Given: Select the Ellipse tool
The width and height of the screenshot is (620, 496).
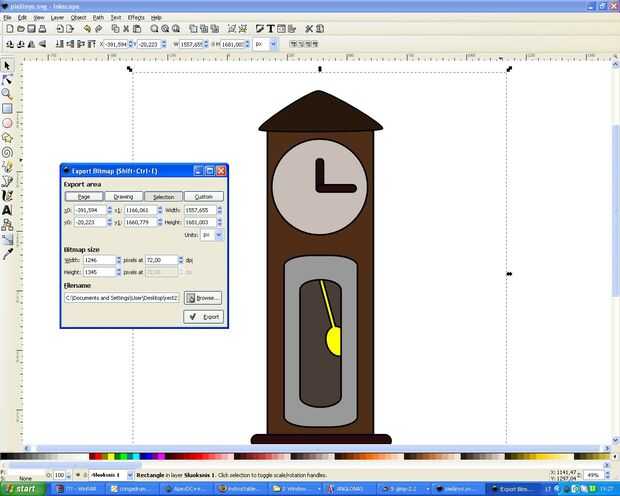Looking at the screenshot, I should point(7,123).
